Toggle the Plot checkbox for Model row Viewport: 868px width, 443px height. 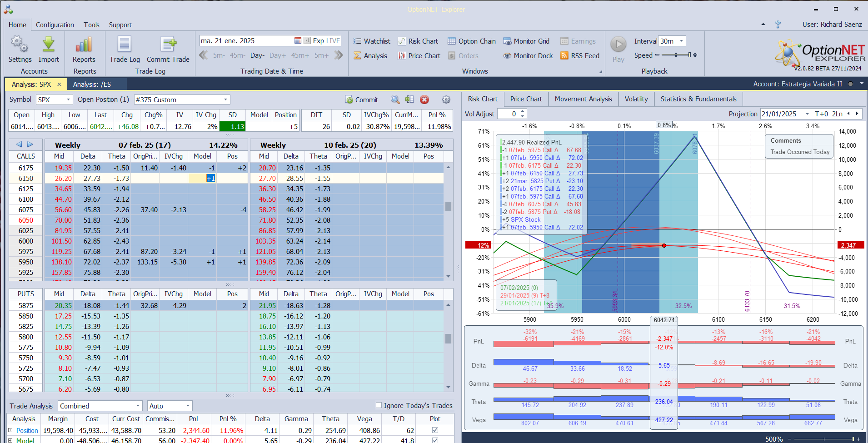click(x=435, y=440)
